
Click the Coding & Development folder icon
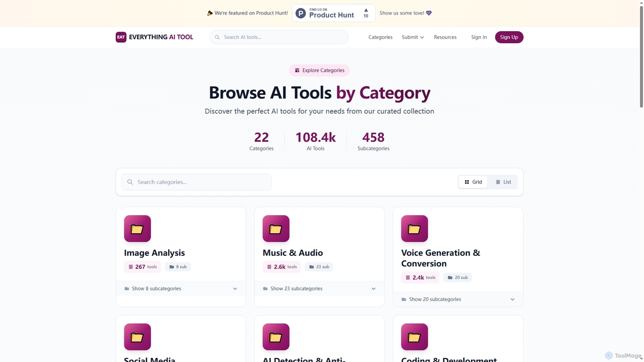(x=415, y=337)
